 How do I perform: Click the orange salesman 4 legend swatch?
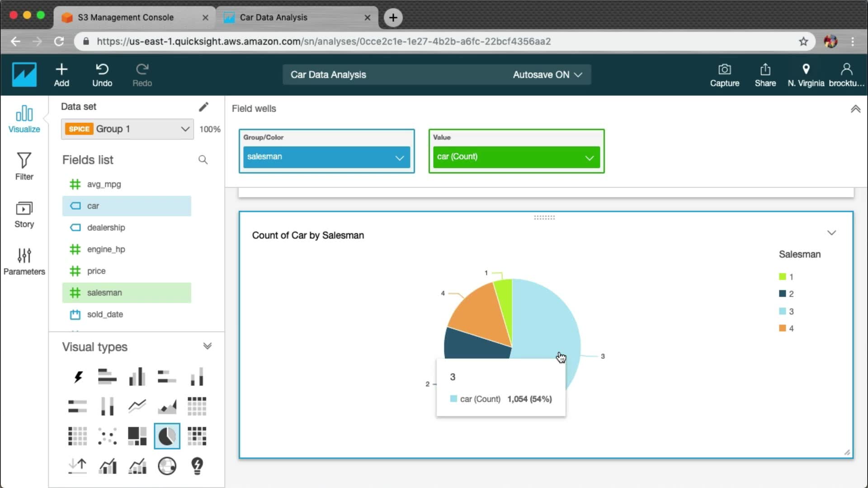tap(782, 328)
